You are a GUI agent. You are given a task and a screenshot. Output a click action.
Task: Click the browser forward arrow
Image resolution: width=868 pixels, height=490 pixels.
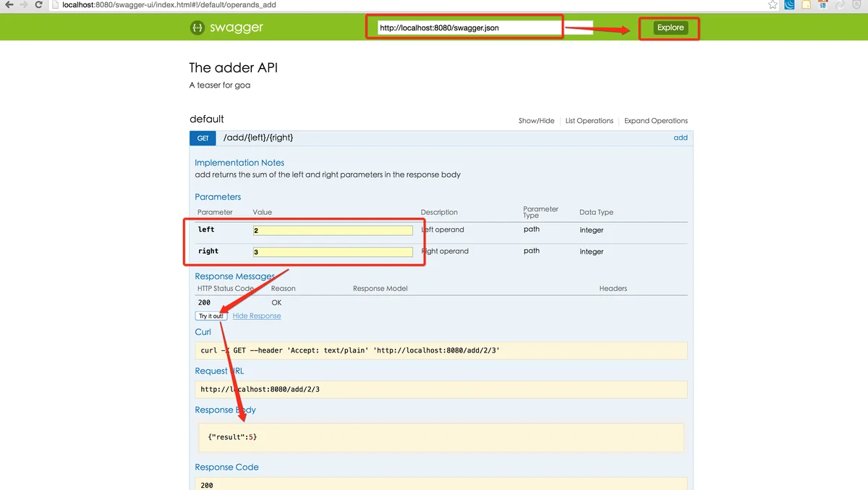[25, 5]
